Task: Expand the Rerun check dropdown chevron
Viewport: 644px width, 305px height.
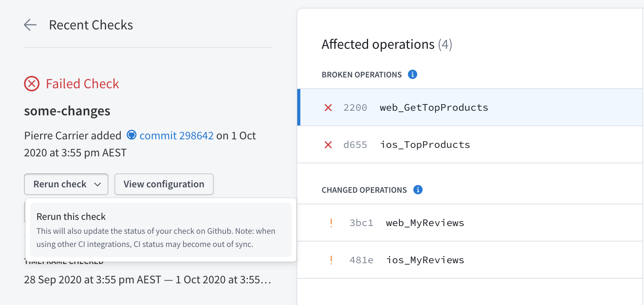Action: [x=98, y=184]
